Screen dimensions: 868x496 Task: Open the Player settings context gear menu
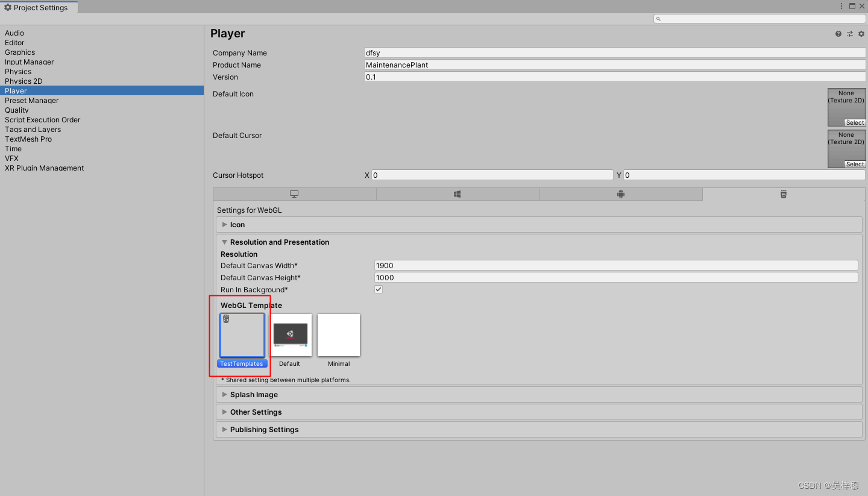[x=861, y=34]
